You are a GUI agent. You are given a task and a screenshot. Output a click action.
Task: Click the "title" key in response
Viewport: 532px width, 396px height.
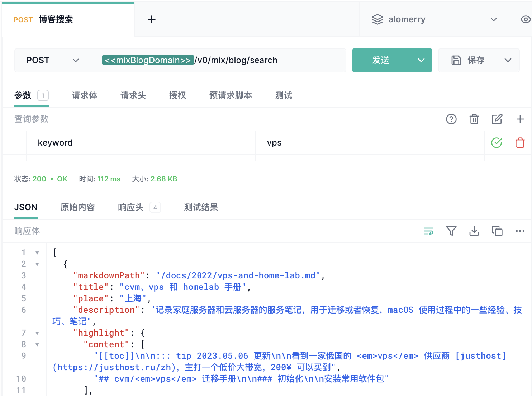pyautogui.click(x=91, y=287)
